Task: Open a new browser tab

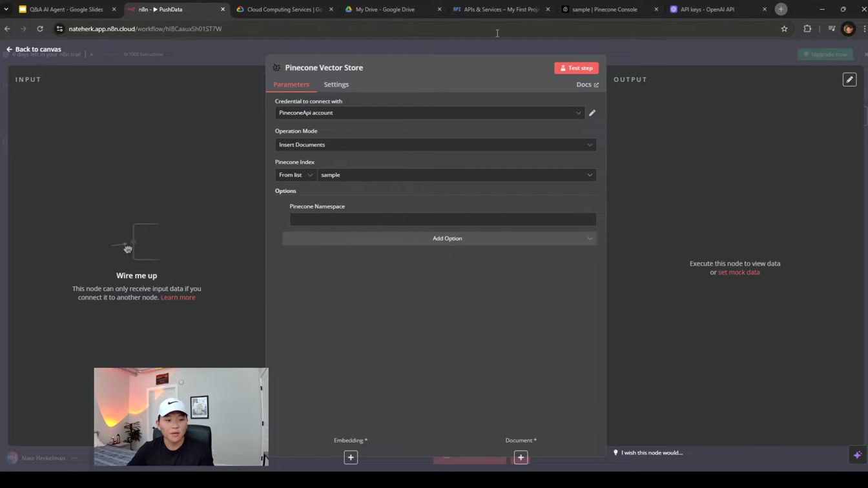Action: (781, 10)
